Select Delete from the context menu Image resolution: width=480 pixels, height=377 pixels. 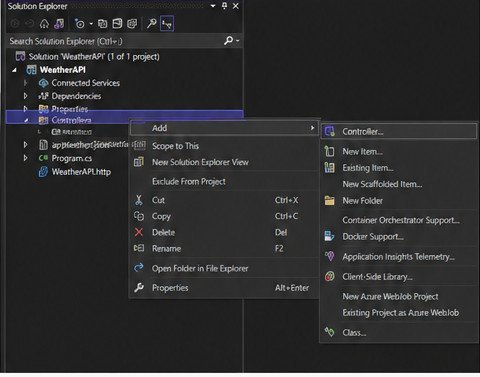click(224, 232)
